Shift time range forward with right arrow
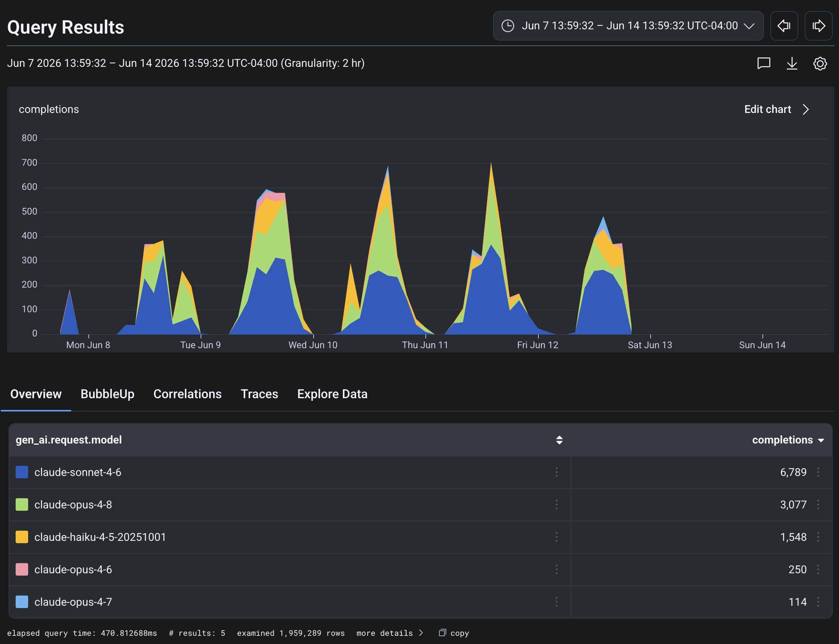The image size is (839, 644). (x=818, y=26)
